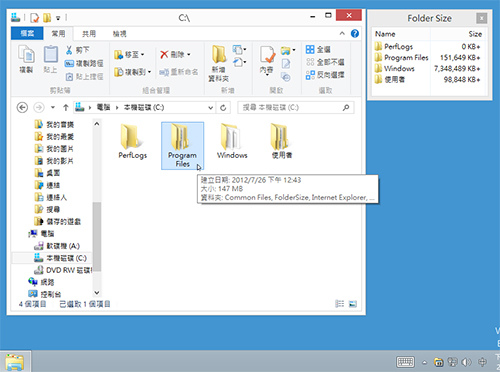Open the File (檔案) tab
Viewport: 500px width, 372px height.
(x=27, y=33)
